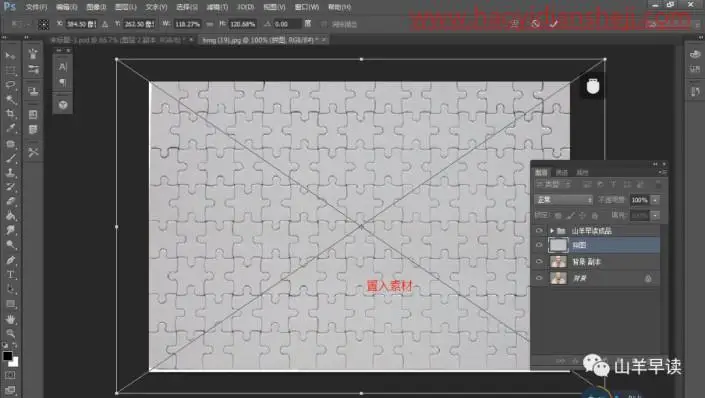The height and width of the screenshot is (398, 705).
Task: Commit the transform with the checkmark
Action: coord(553,24)
